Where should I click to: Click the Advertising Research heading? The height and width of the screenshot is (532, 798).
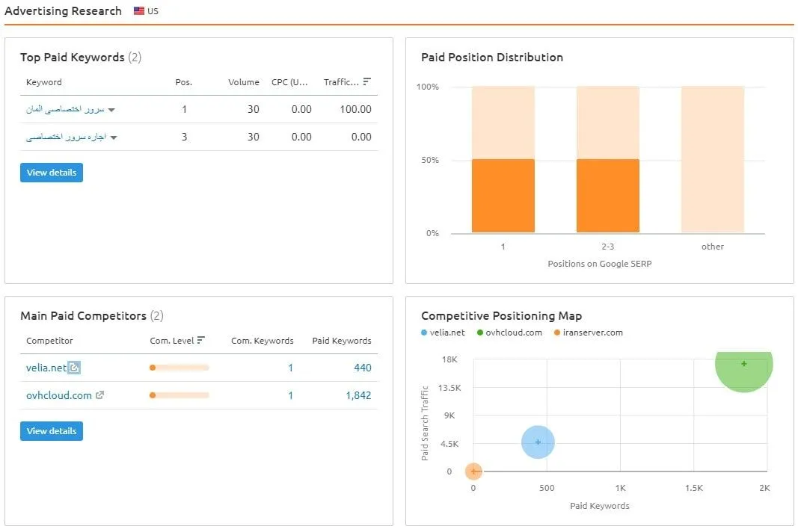point(63,10)
